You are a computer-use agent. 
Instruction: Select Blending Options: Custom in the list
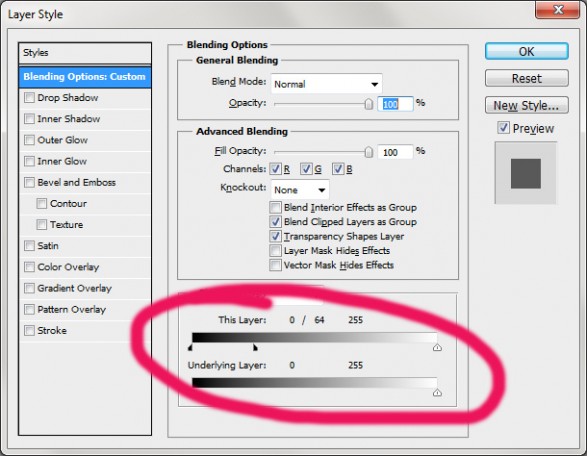85,77
